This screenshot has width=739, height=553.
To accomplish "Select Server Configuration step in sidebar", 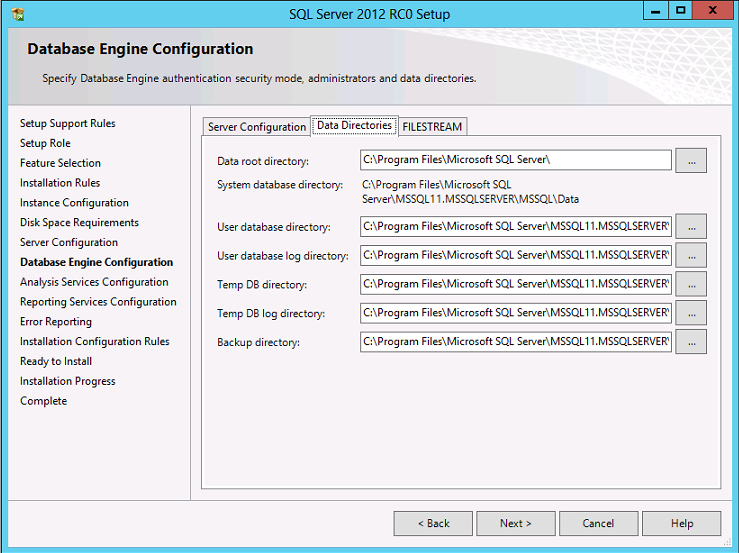I will pyautogui.click(x=69, y=242).
